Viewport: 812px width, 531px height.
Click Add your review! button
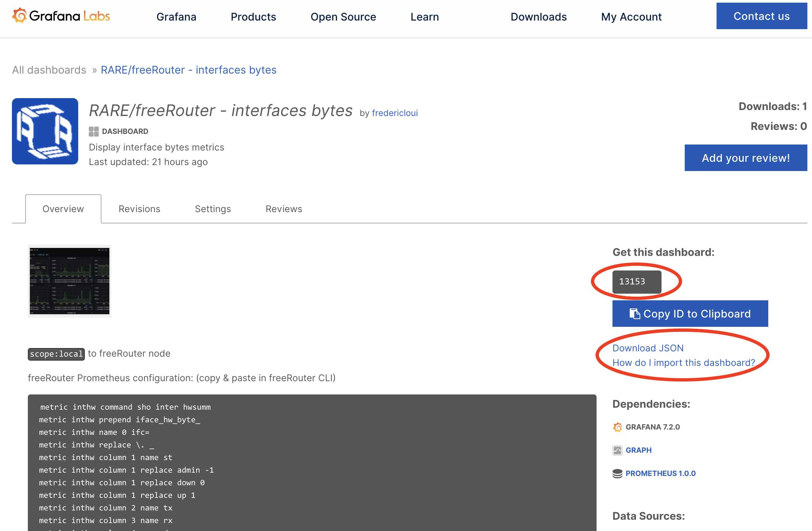pos(746,158)
